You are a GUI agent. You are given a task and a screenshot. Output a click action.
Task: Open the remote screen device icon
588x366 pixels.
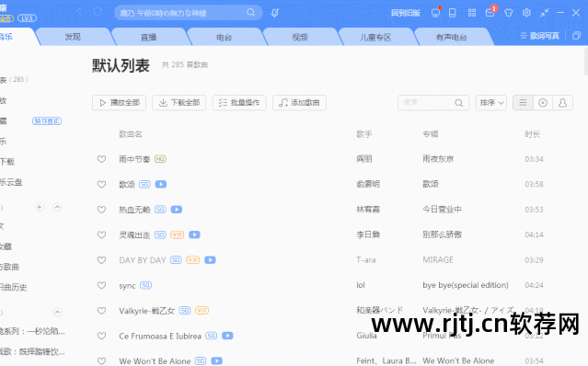(x=435, y=13)
